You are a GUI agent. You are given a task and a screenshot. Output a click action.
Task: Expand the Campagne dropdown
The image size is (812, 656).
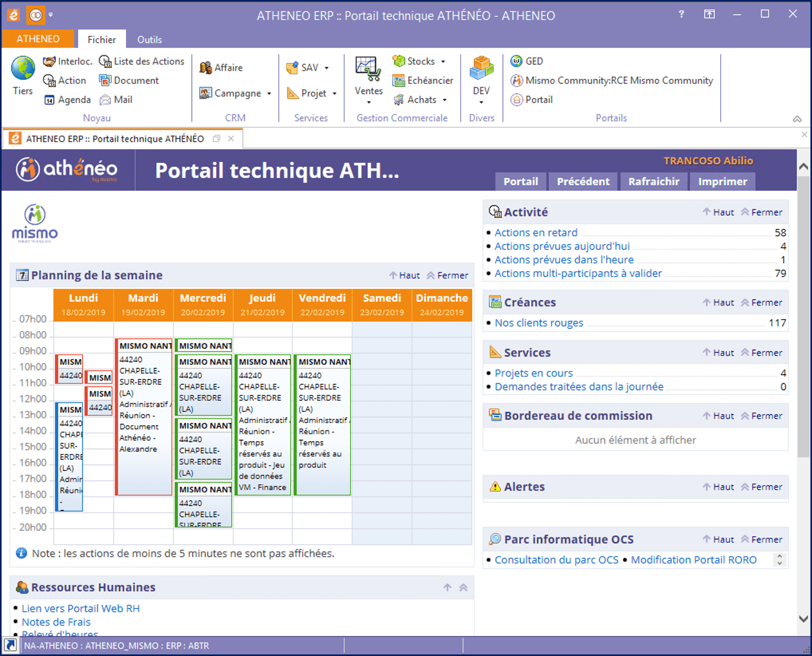coord(269,93)
